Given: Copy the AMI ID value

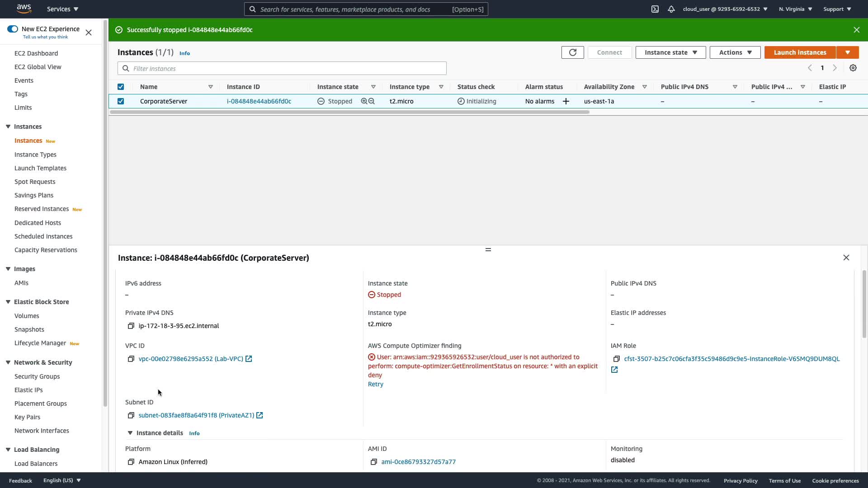Looking at the screenshot, I should [x=374, y=462].
